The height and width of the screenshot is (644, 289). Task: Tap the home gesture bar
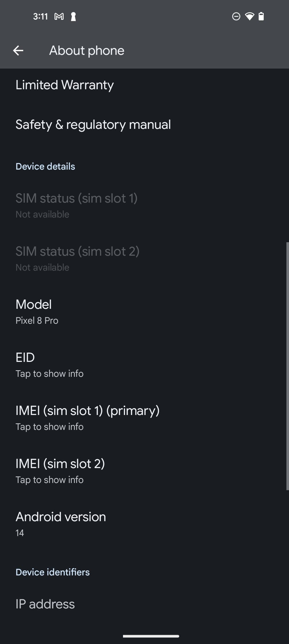coord(151,636)
